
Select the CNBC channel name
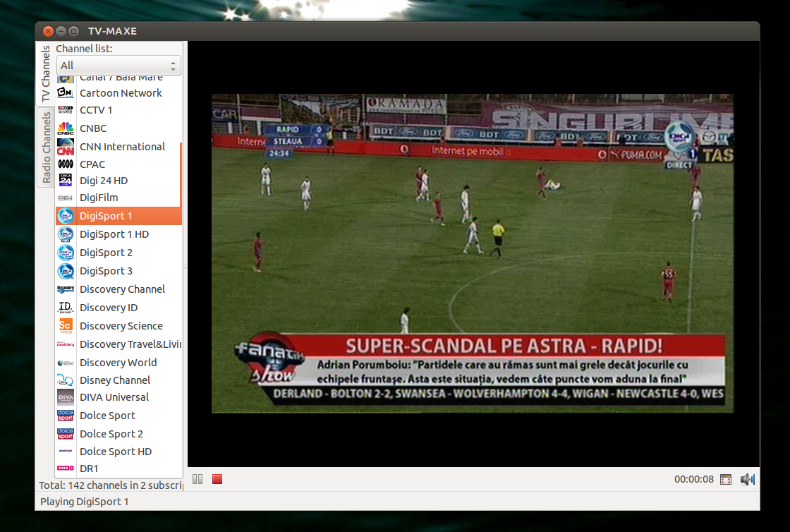(x=93, y=128)
